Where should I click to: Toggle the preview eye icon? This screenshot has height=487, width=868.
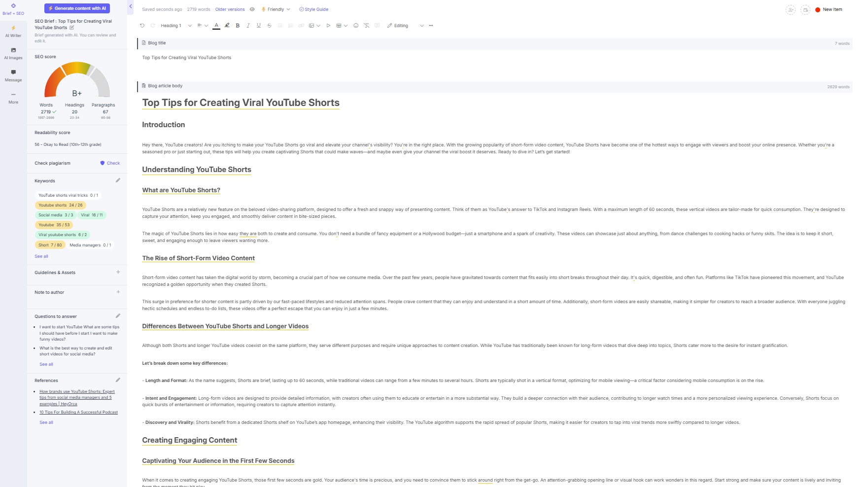[x=252, y=9]
